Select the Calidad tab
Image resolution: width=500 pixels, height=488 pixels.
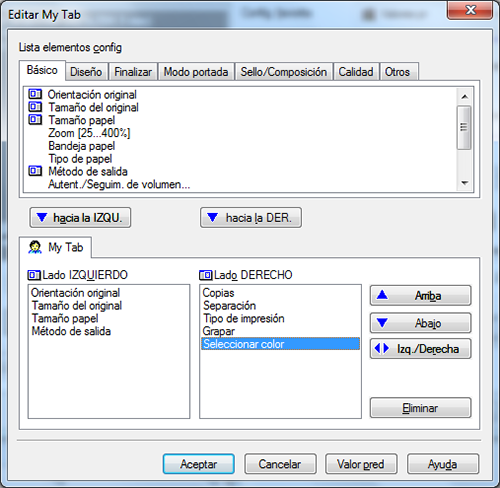coord(356,72)
